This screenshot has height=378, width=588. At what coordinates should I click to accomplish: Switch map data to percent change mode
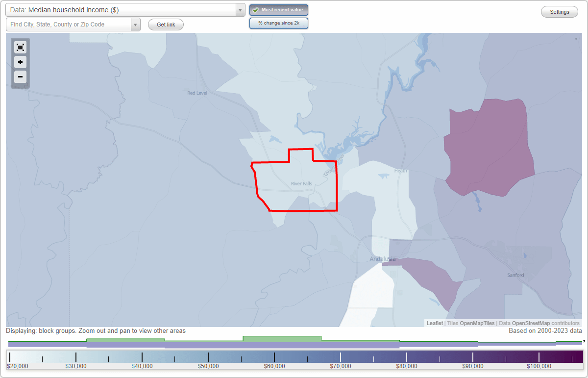[278, 23]
